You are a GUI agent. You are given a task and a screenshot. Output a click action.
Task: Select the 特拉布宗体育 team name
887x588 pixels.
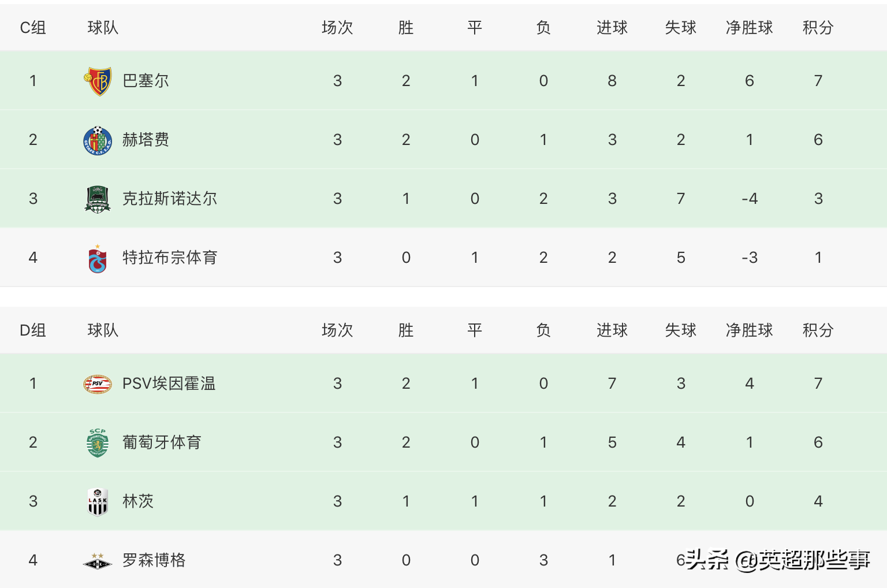click(170, 258)
